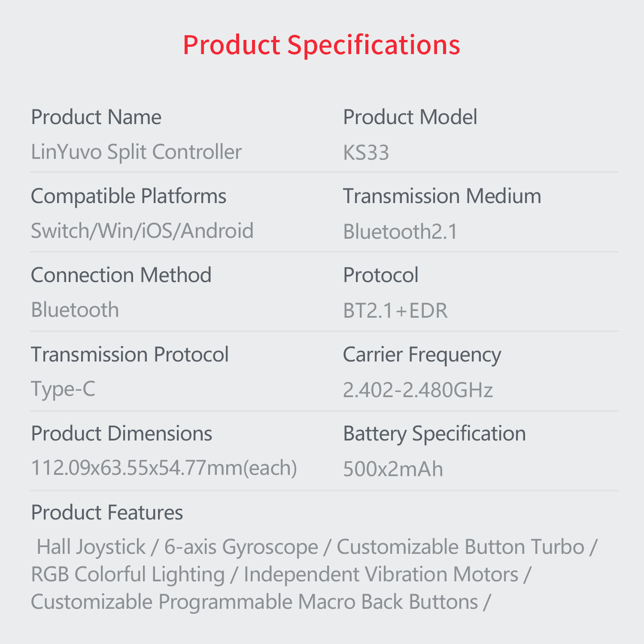
Task: Click the Product Name label
Action: pos(96,117)
